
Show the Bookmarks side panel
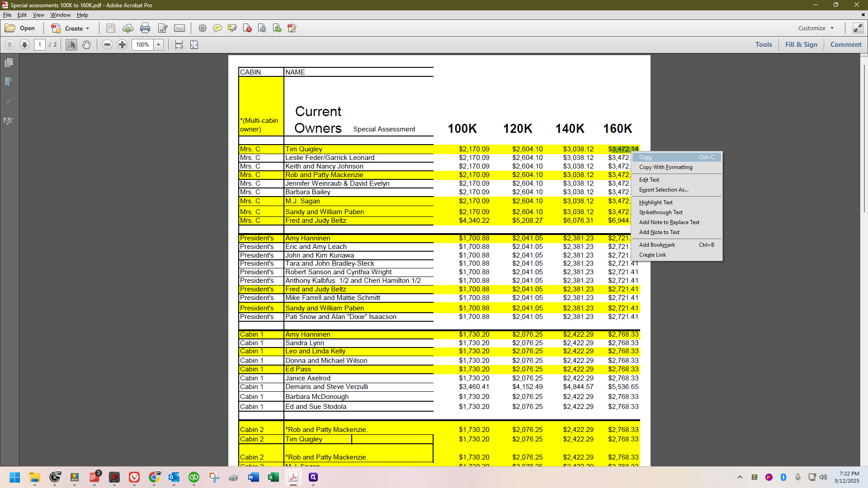pos(9,82)
